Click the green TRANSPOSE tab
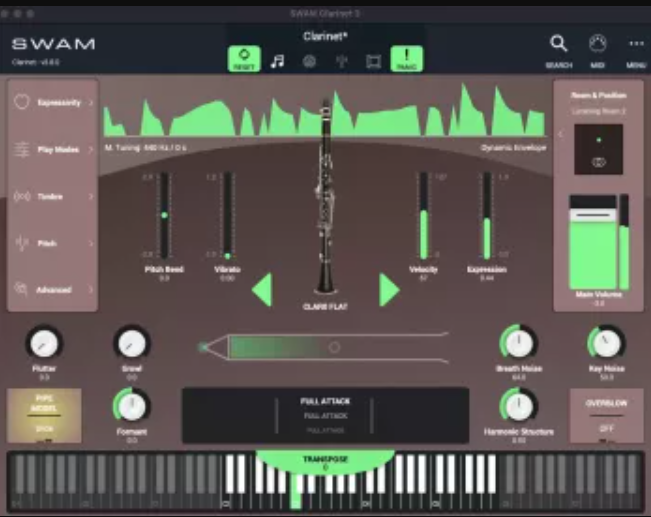Image resolution: width=651 pixels, height=517 pixels. click(325, 461)
